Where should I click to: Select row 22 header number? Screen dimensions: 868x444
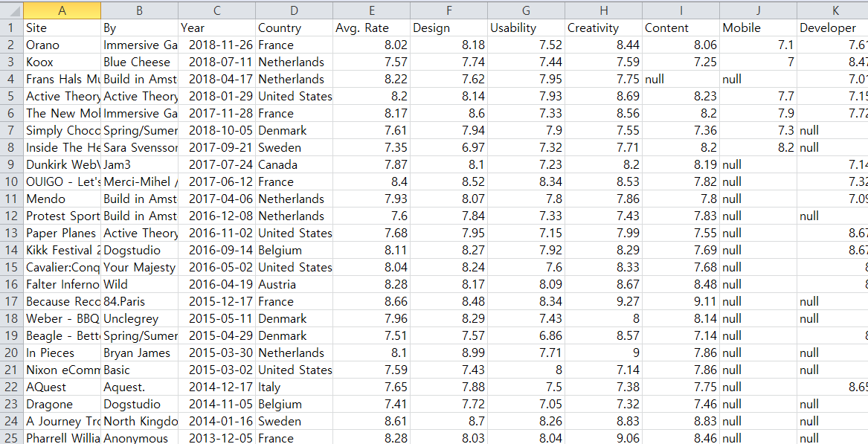[x=12, y=387]
